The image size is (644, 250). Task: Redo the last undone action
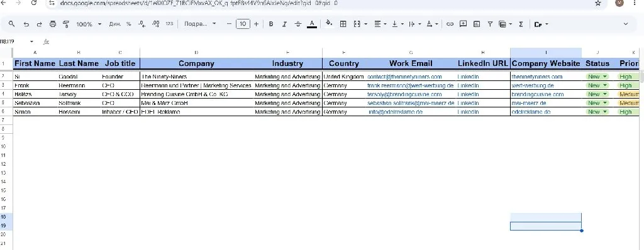(x=40, y=24)
